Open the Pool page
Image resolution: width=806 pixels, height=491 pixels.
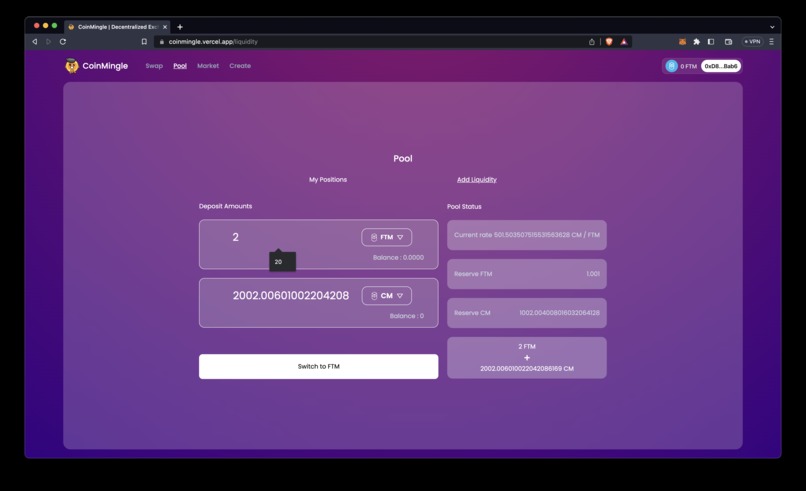(180, 66)
